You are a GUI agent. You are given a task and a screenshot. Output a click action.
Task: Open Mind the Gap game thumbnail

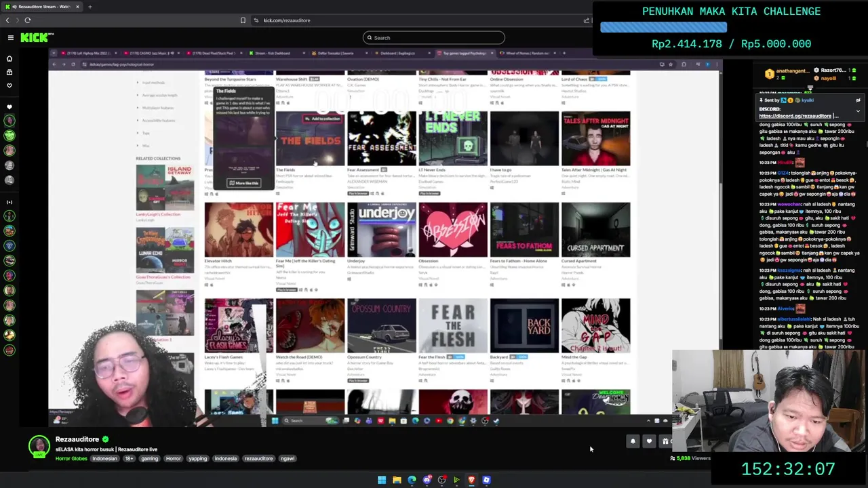[595, 325]
